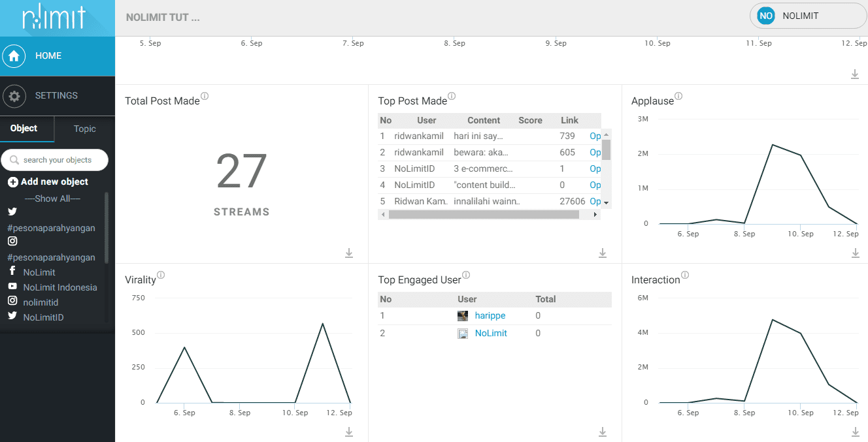Open link for row 1 ridwankamil post
This screenshot has width=868, height=442.
click(595, 136)
